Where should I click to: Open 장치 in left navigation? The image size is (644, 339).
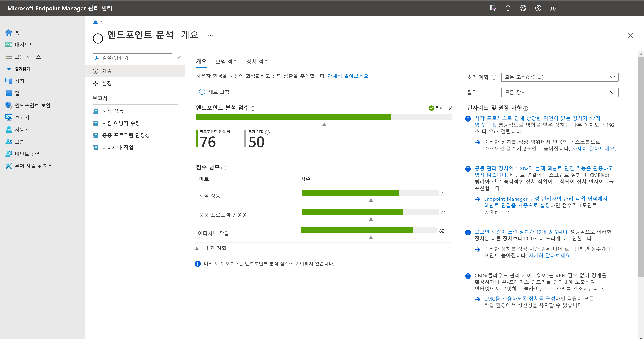(x=15, y=81)
